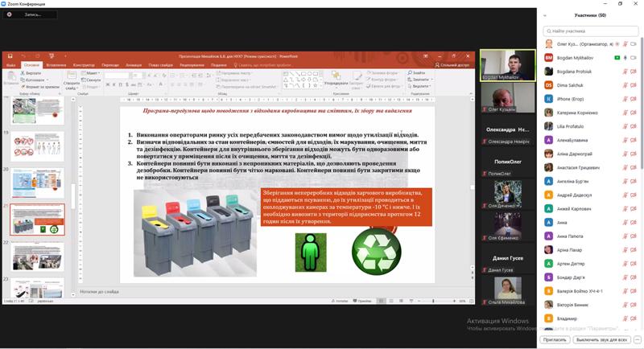Click camera icon in Bogdan Mykhailov's row

(x=634, y=58)
